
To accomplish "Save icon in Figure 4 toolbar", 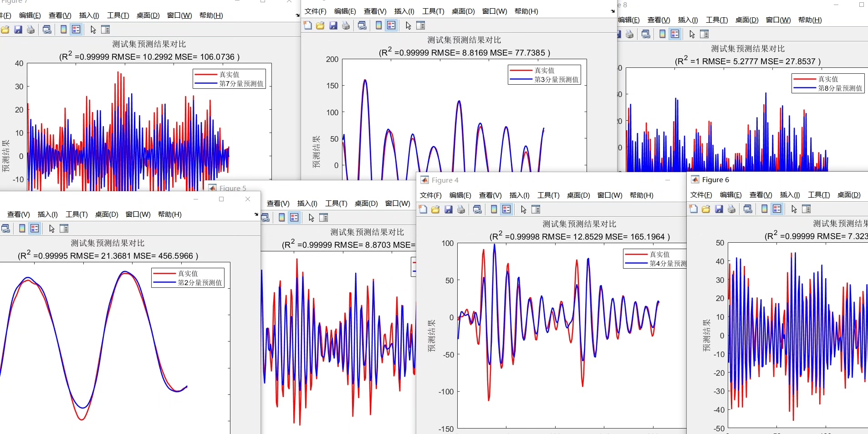I will (x=449, y=209).
